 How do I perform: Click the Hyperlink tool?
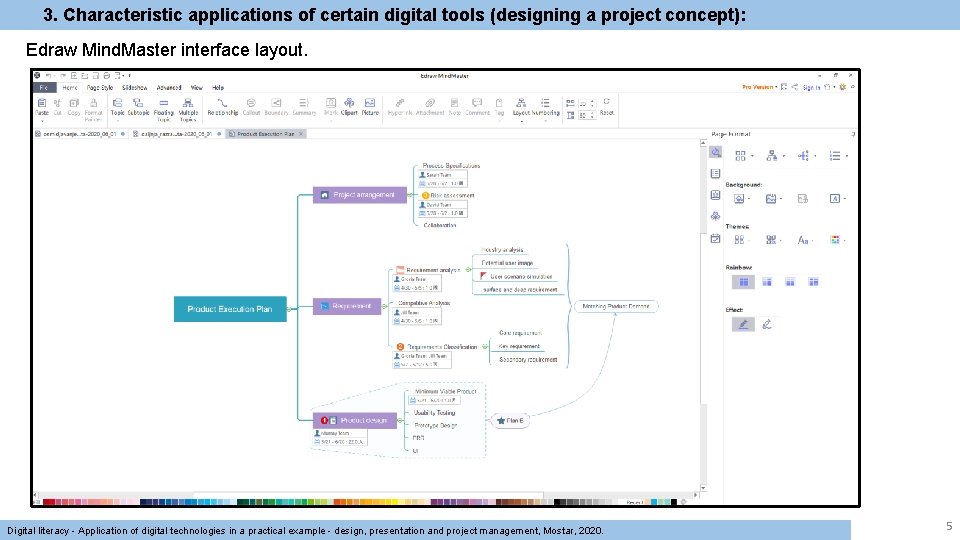tap(400, 107)
